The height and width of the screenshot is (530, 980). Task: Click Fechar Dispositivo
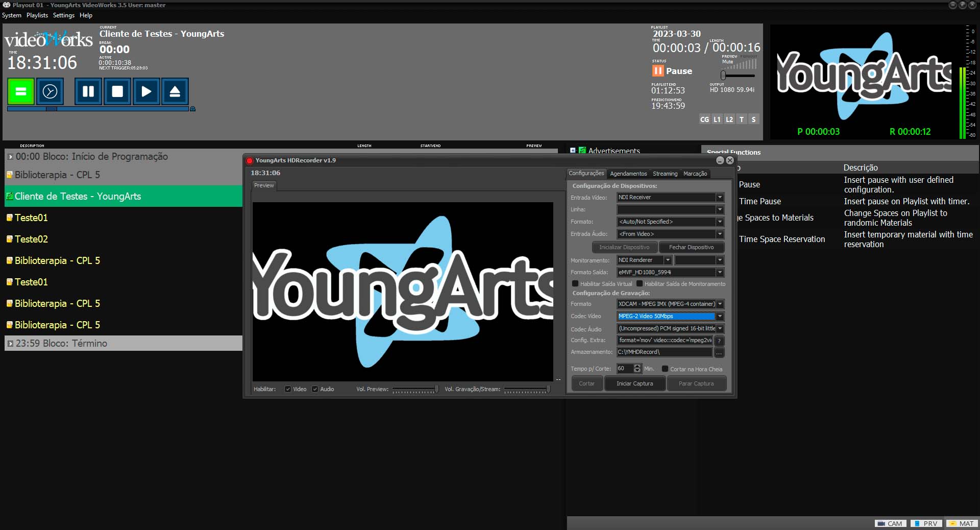coord(692,247)
